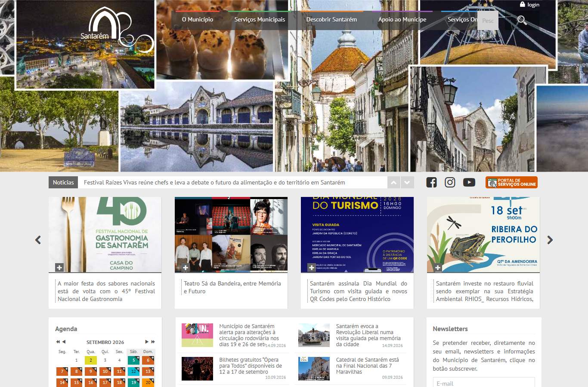Go to next month in Agenda
Image resolution: width=588 pixels, height=387 pixels.
tap(146, 342)
